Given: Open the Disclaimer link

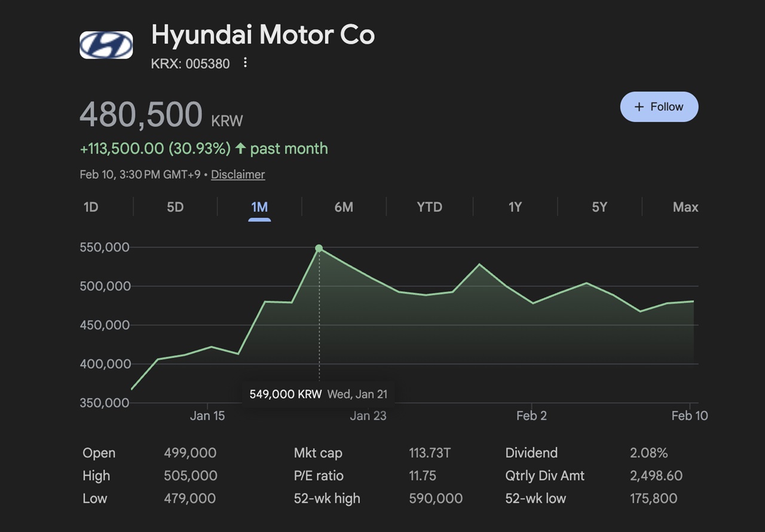Looking at the screenshot, I should pos(238,175).
